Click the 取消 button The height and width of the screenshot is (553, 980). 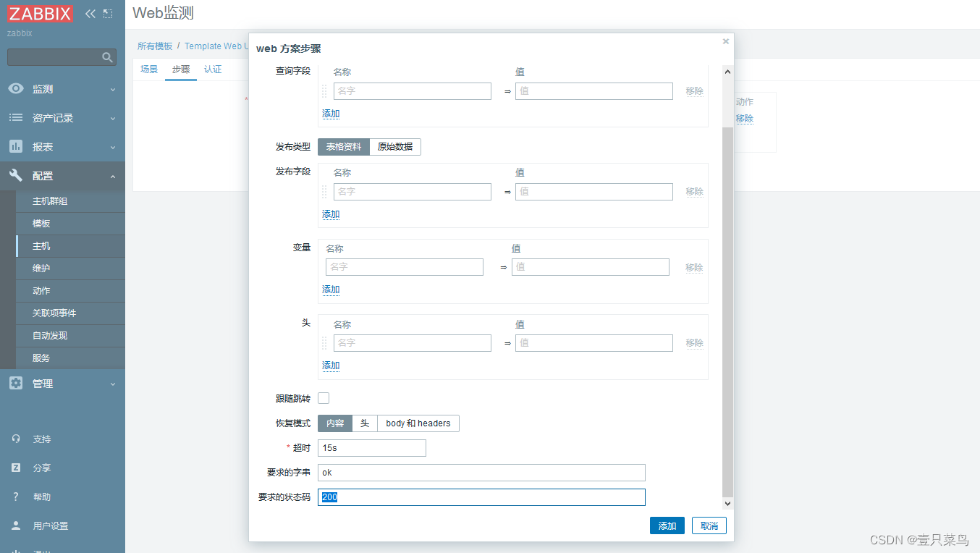tap(709, 526)
